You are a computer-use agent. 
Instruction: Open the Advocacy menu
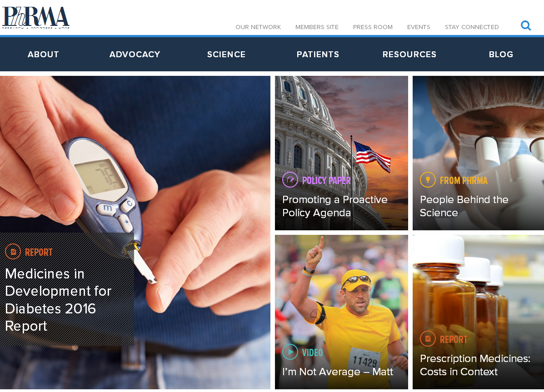point(135,54)
